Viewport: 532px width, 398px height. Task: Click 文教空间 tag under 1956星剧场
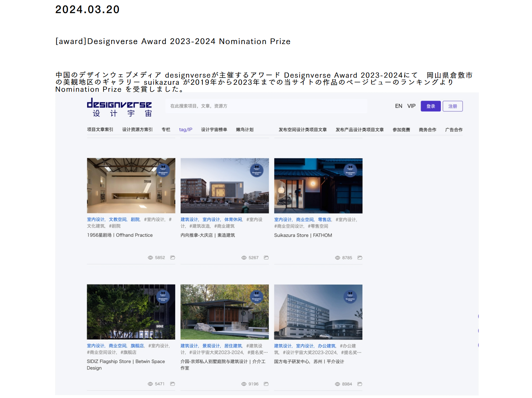[118, 219]
